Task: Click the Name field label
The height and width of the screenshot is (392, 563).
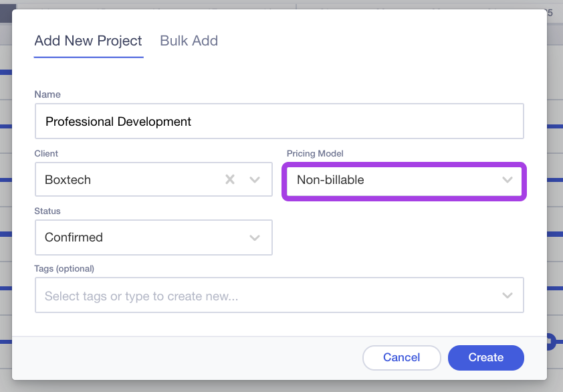Action: click(x=47, y=95)
